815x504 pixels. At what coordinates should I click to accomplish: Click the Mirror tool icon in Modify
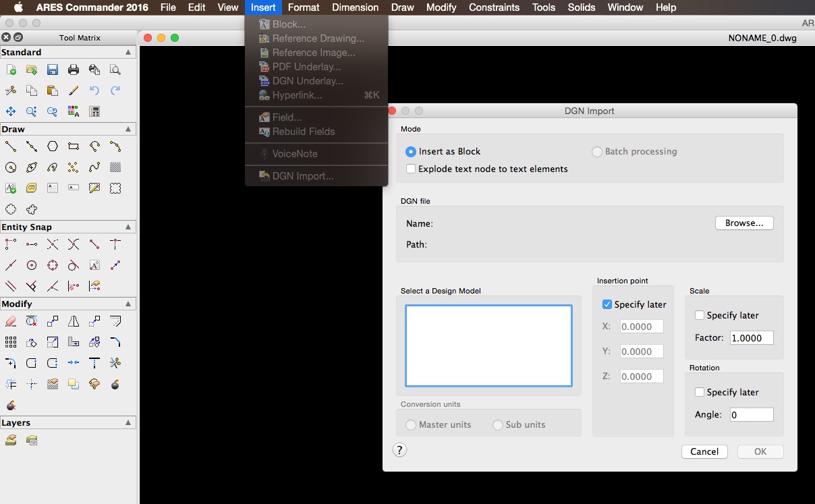click(74, 321)
